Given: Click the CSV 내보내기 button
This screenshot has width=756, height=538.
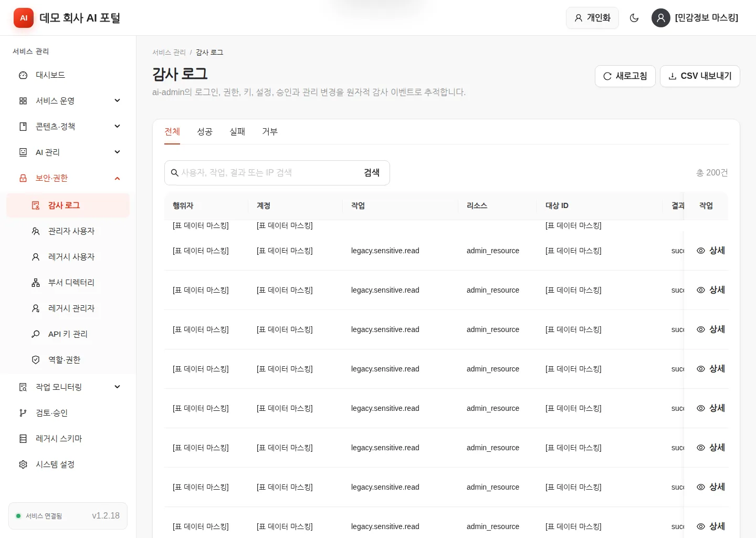Looking at the screenshot, I should 700,76.
